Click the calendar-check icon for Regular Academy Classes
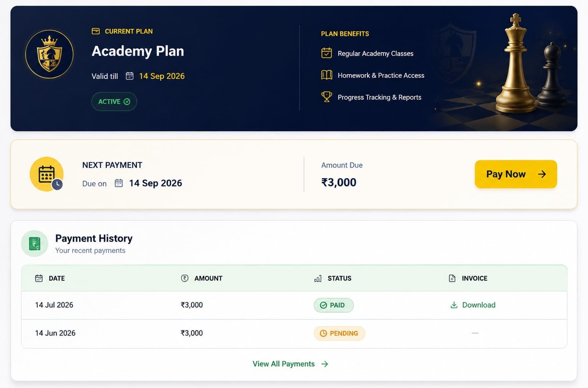The image size is (588, 388). pos(327,53)
